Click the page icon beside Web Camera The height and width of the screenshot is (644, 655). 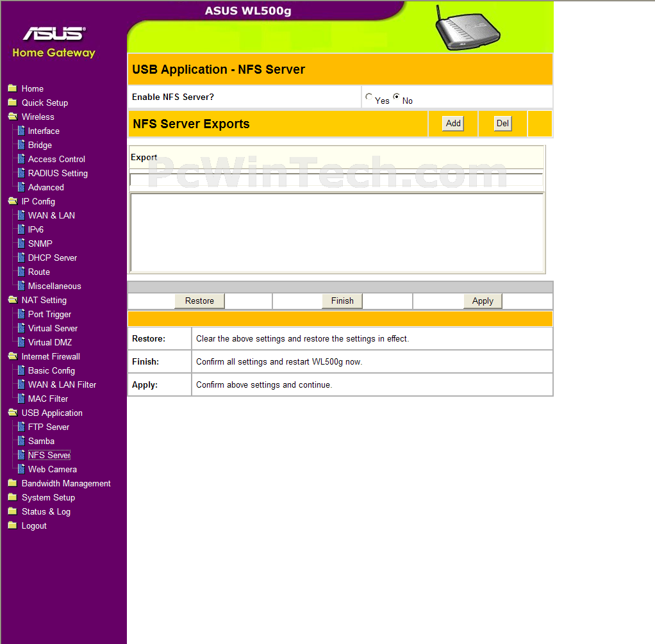tap(21, 469)
